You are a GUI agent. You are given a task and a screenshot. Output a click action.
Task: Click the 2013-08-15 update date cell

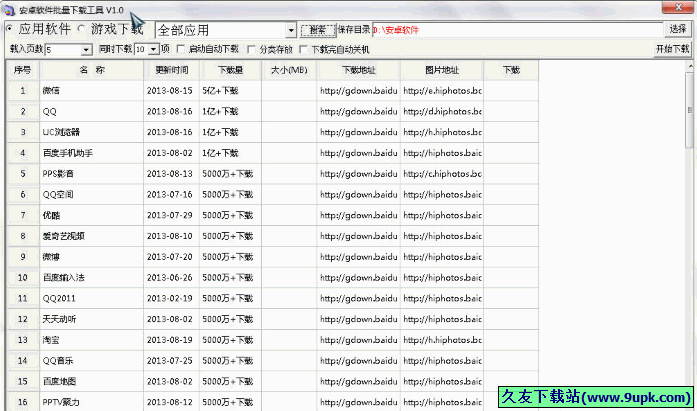point(170,91)
